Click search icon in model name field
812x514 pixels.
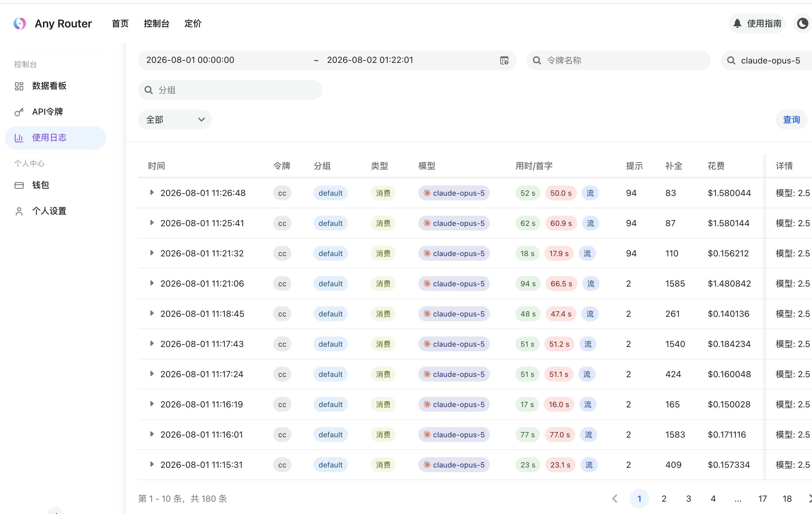[x=731, y=60]
